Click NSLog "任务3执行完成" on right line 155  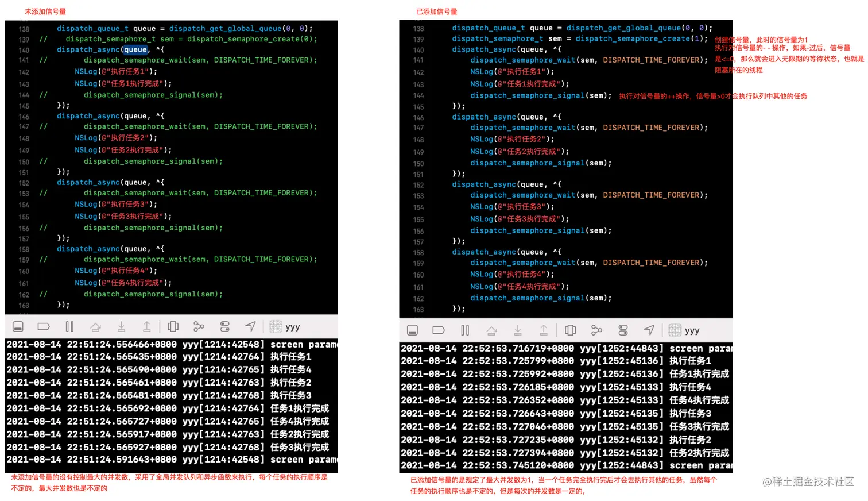click(x=520, y=219)
